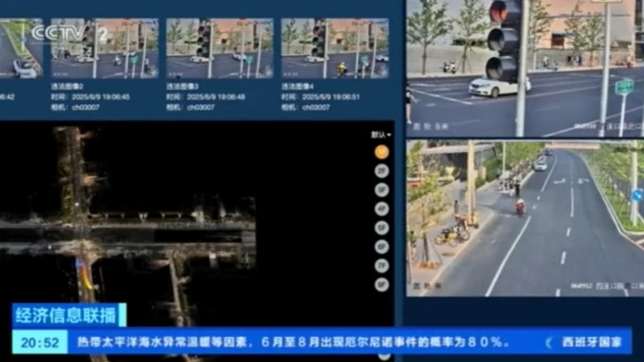644x362 pixels.
Task: Open violation image 3 thumbnail
Action: (x=219, y=49)
